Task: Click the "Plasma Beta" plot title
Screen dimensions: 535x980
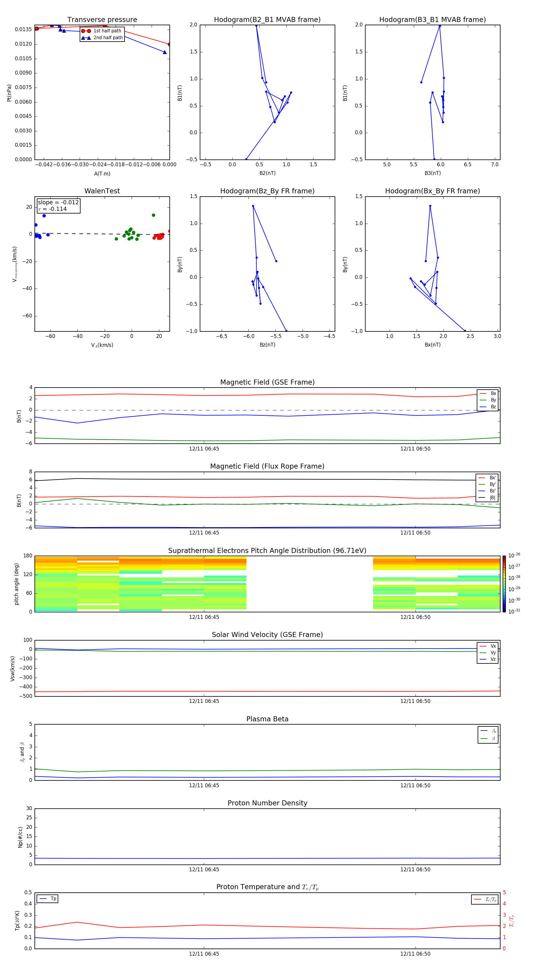Action: [267, 719]
